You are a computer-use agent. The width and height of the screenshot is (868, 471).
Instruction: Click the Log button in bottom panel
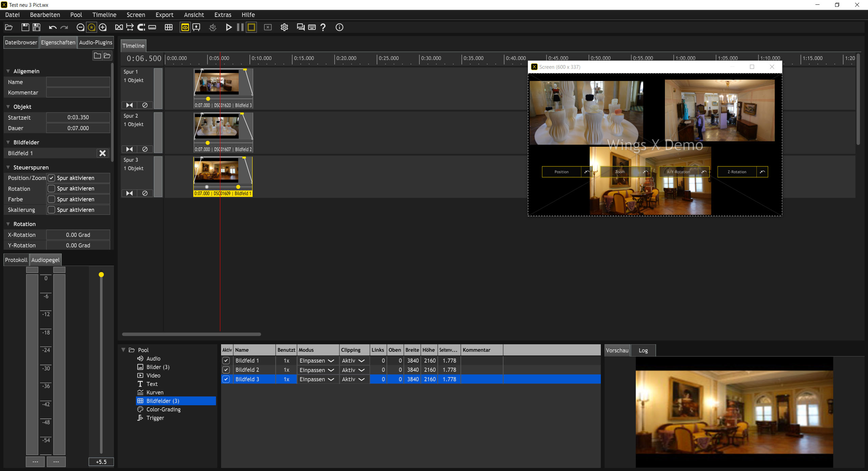tap(644, 350)
